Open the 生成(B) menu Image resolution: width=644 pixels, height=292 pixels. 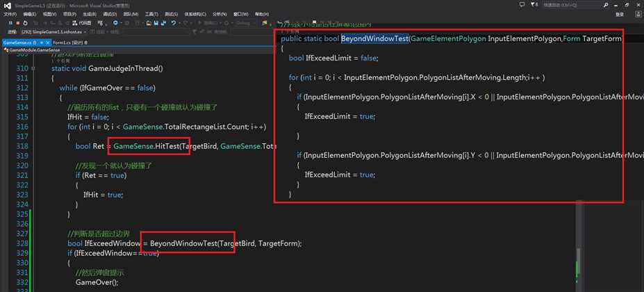pos(90,14)
